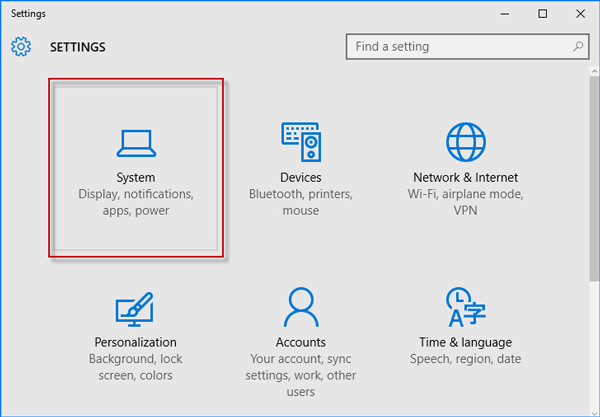Click the Devices keyboard and speaker icon
The image size is (600, 417).
[300, 142]
